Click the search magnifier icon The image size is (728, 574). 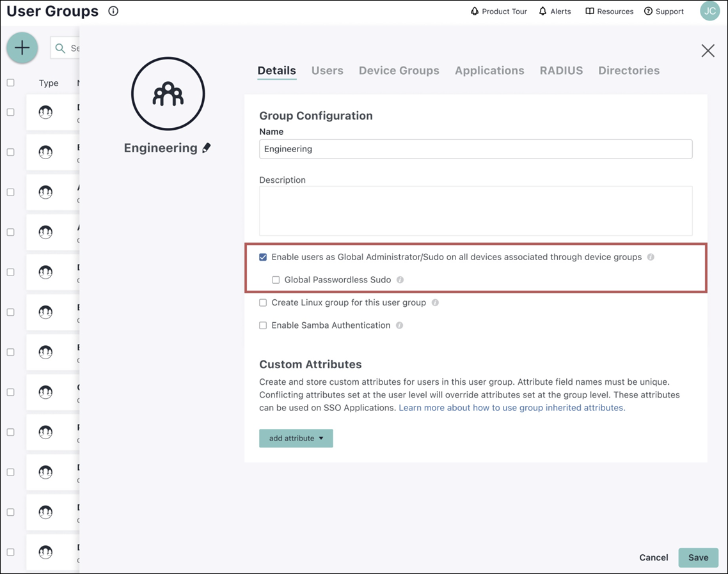[60, 48]
